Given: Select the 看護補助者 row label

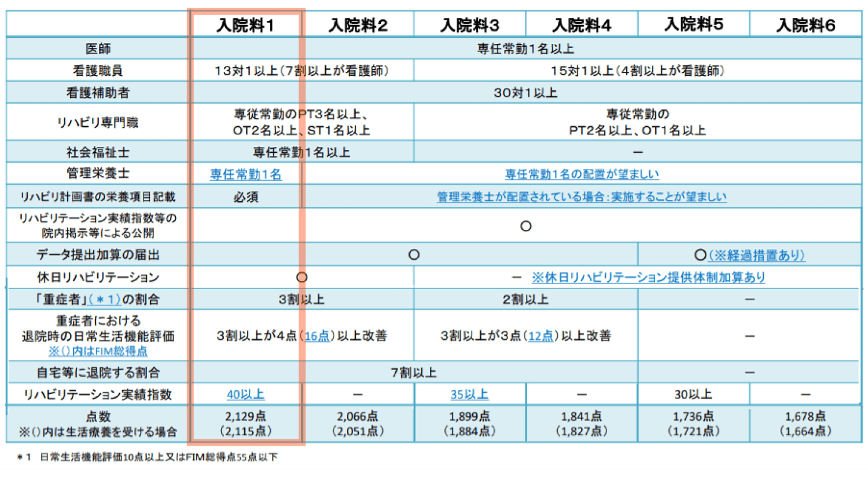Looking at the screenshot, I should (98, 93).
